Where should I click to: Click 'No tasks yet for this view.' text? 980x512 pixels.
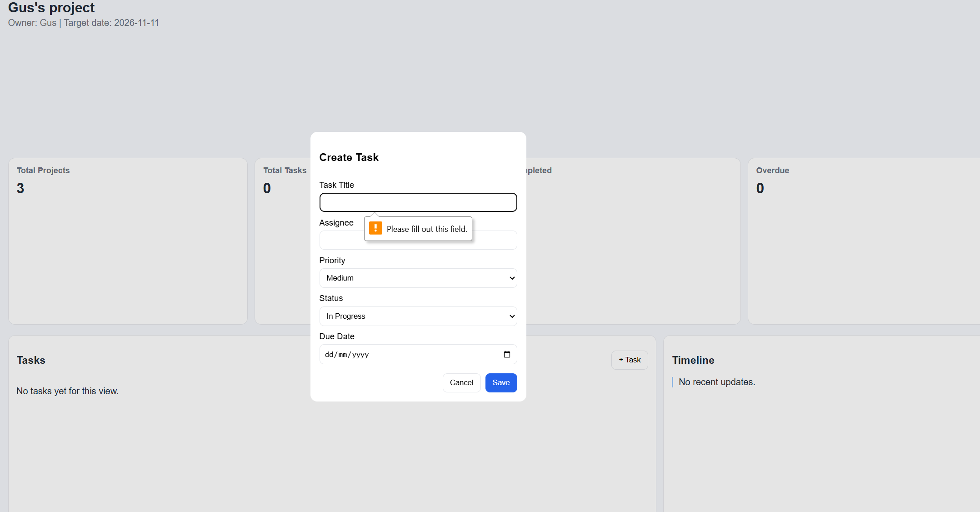[68, 391]
